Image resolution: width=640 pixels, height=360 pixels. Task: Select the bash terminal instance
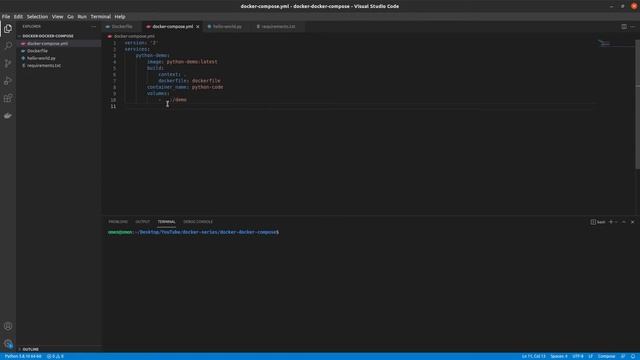pos(598,222)
